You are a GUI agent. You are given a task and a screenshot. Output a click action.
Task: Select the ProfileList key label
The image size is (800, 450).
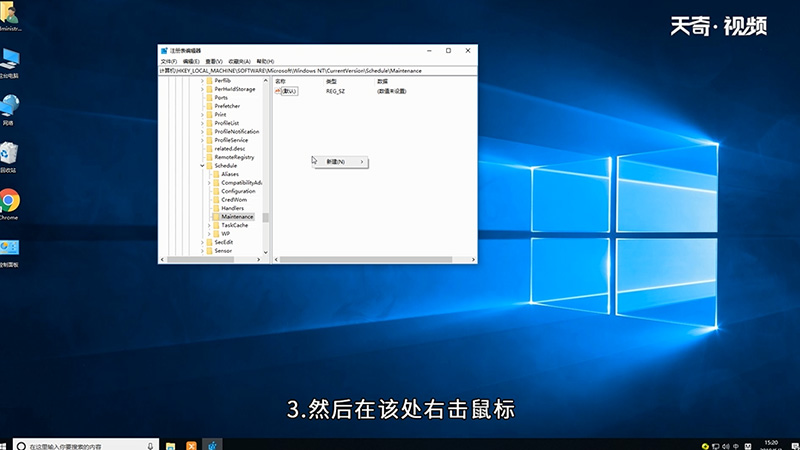pyautogui.click(x=227, y=123)
